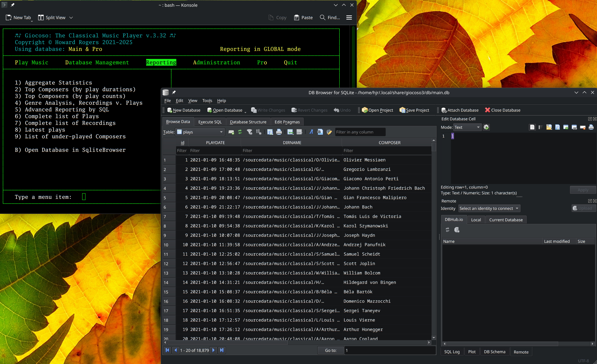Expand the identity selector for DBHub connection
The width and height of the screenshot is (597, 364).
pyautogui.click(x=489, y=208)
